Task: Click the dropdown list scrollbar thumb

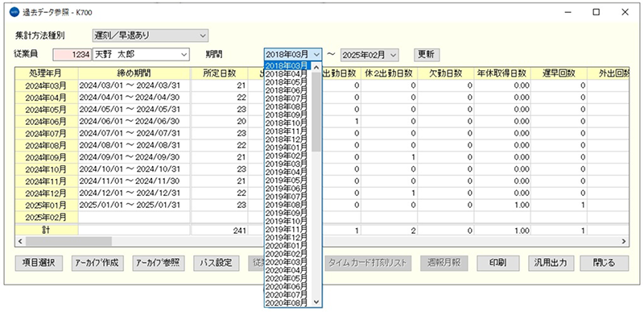Action: pyautogui.click(x=316, y=111)
